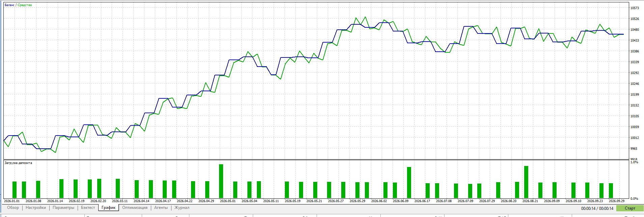Click the active График tab
The width and height of the screenshot is (644, 217).
[109, 208]
